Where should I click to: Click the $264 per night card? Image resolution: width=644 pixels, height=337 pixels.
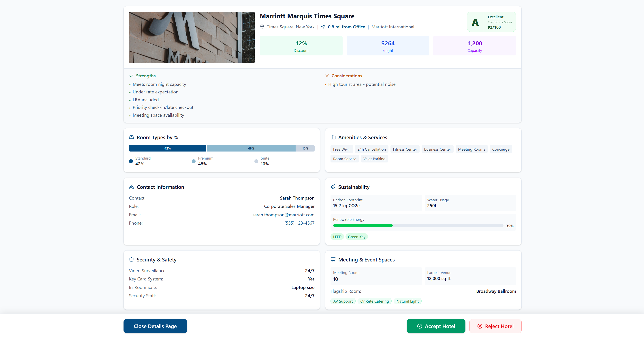pos(388,46)
